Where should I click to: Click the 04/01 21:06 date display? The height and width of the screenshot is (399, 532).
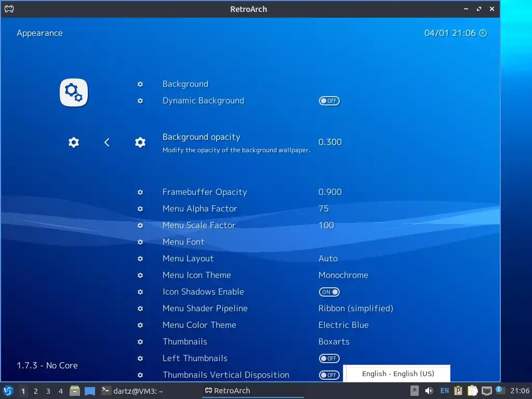tap(450, 33)
